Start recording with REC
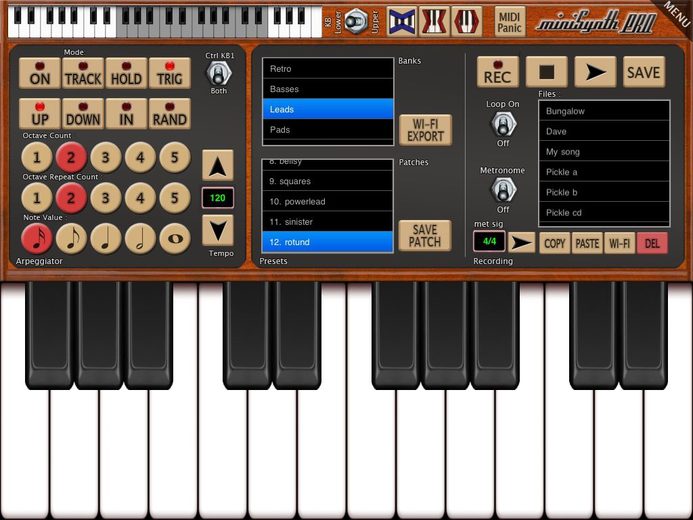Screen dimensions: 693x520 (498, 72)
